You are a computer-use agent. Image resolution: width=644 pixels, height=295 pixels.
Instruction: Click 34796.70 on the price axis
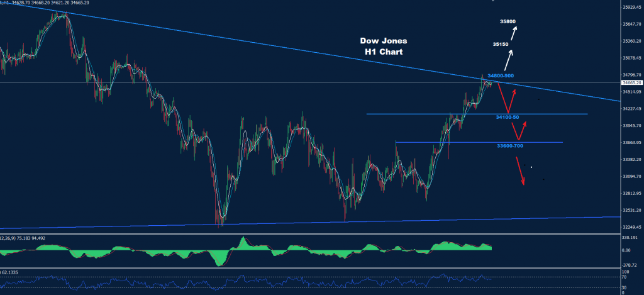633,75
